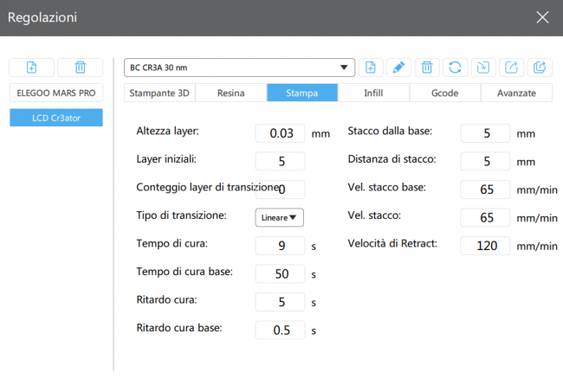Switch to the Resina tab
This screenshot has height=392, width=563.
[230, 93]
